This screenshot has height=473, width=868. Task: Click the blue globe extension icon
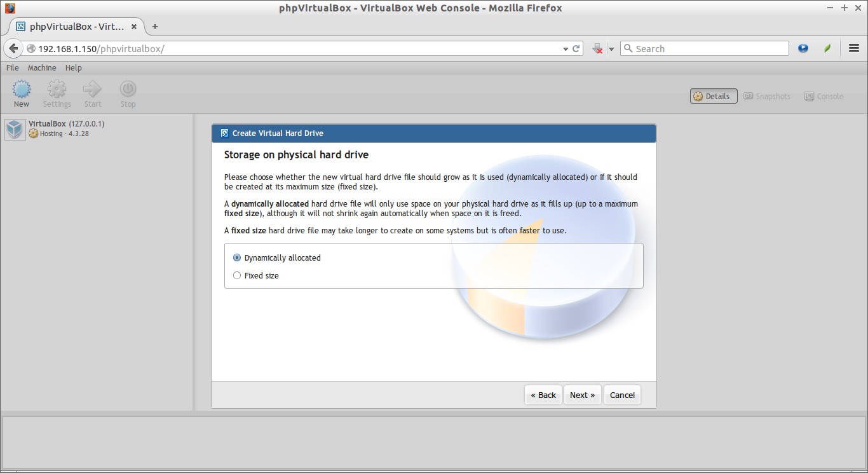point(803,48)
